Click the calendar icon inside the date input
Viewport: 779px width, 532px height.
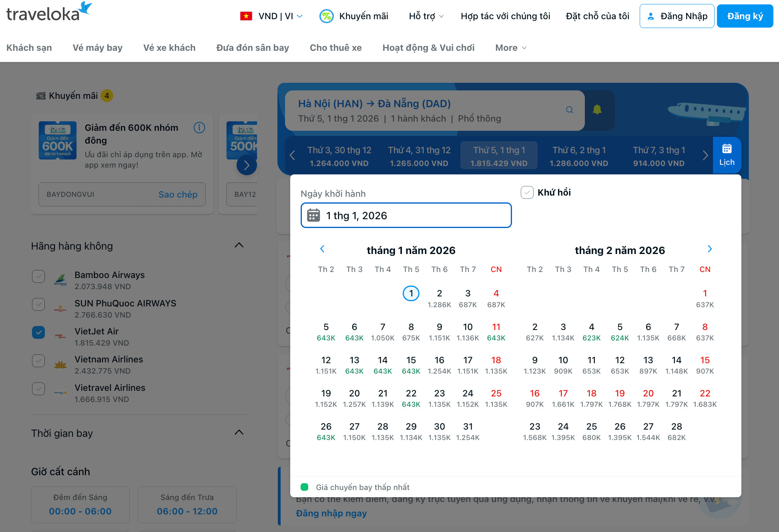[x=313, y=215]
